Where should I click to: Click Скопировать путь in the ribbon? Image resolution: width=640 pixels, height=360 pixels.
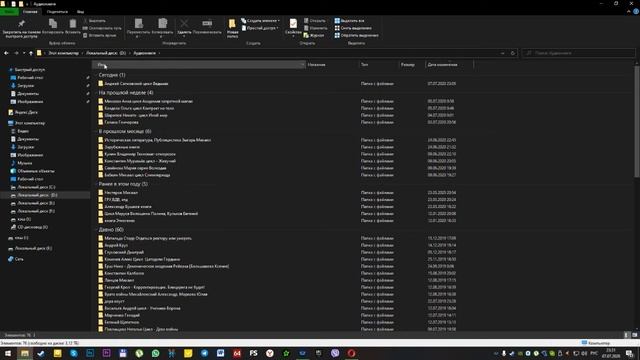coord(102,28)
